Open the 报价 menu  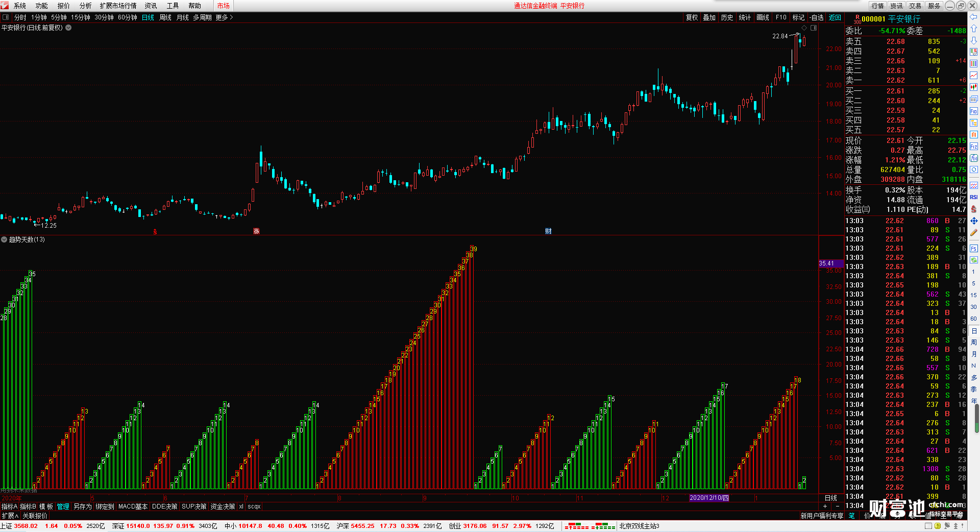(64, 6)
